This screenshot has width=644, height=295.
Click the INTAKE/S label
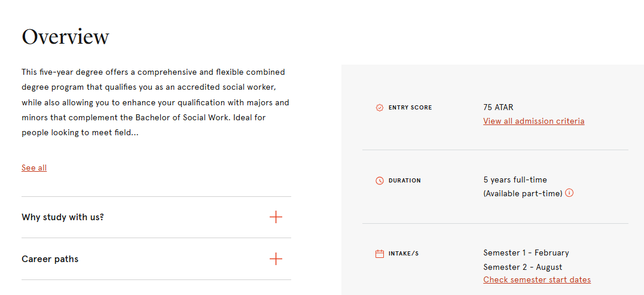pos(403,254)
